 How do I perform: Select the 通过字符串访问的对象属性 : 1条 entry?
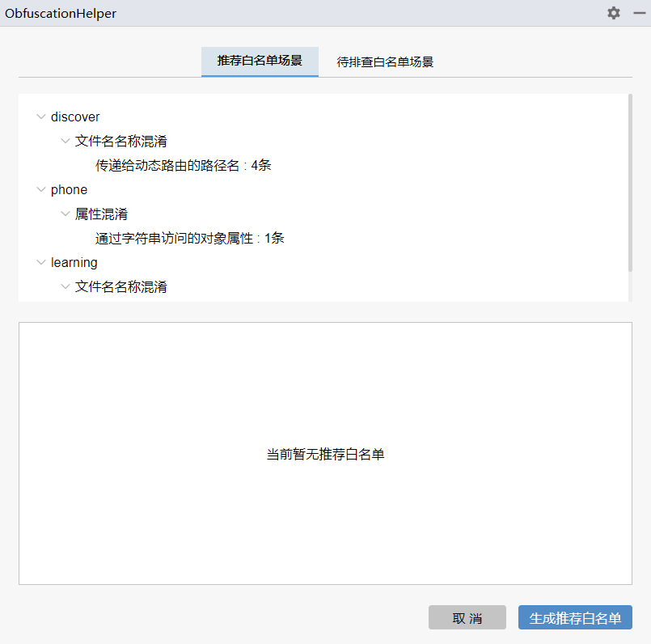click(x=189, y=239)
